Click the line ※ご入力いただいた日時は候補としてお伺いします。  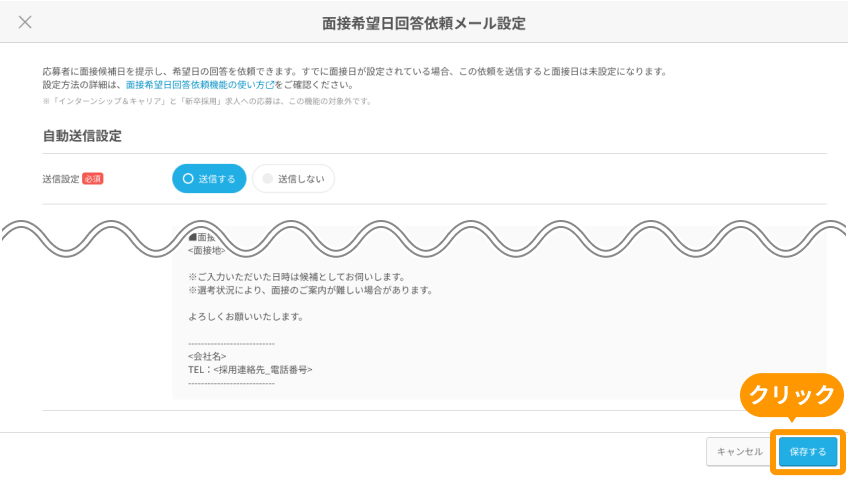click(297, 277)
